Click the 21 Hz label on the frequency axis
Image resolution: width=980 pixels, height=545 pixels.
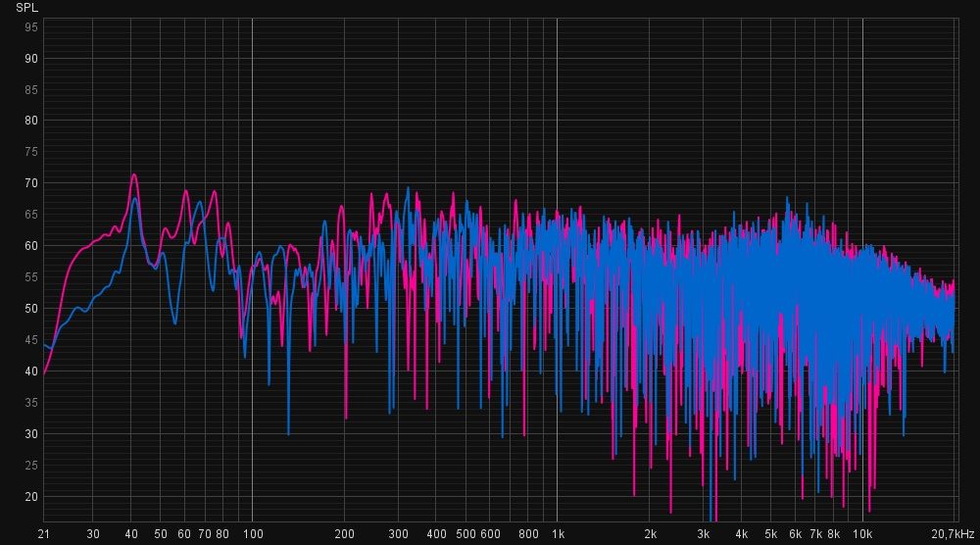[43, 534]
